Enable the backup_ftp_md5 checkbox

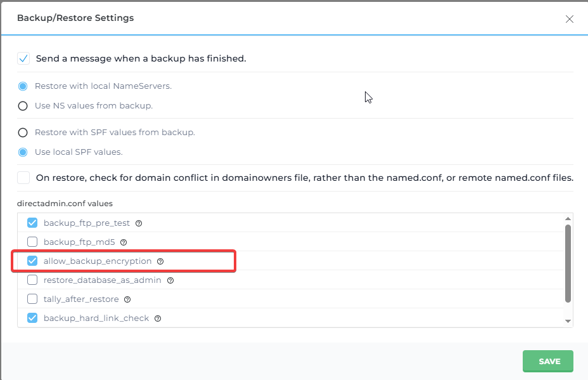click(x=32, y=242)
